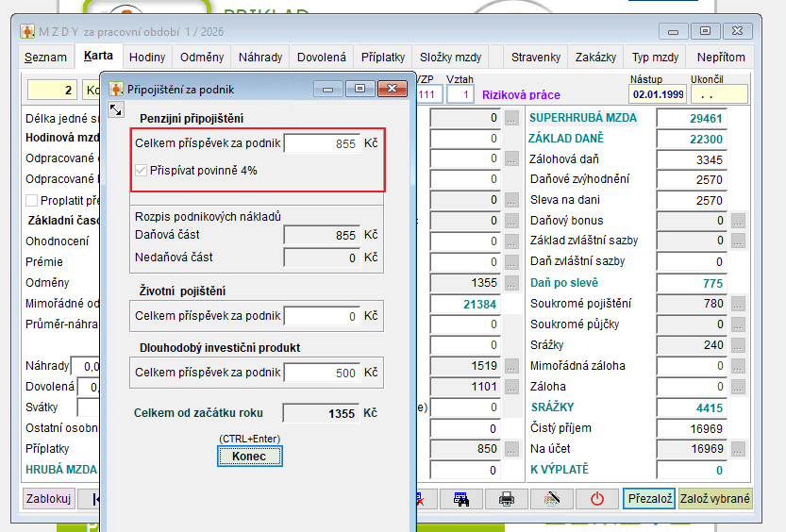Click the red power icon button
786x532 pixels.
pyautogui.click(x=596, y=499)
